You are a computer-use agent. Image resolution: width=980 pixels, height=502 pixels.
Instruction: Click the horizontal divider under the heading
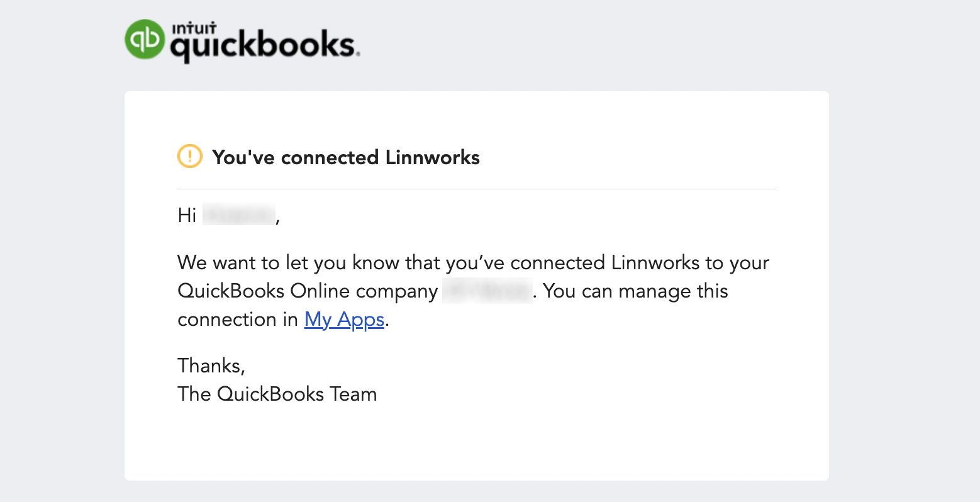(476, 189)
